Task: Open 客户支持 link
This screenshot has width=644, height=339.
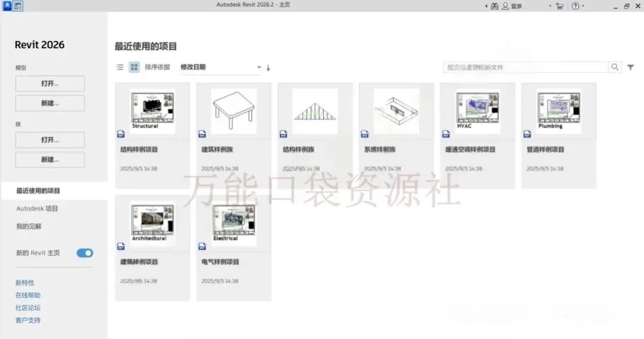Action: tap(28, 320)
